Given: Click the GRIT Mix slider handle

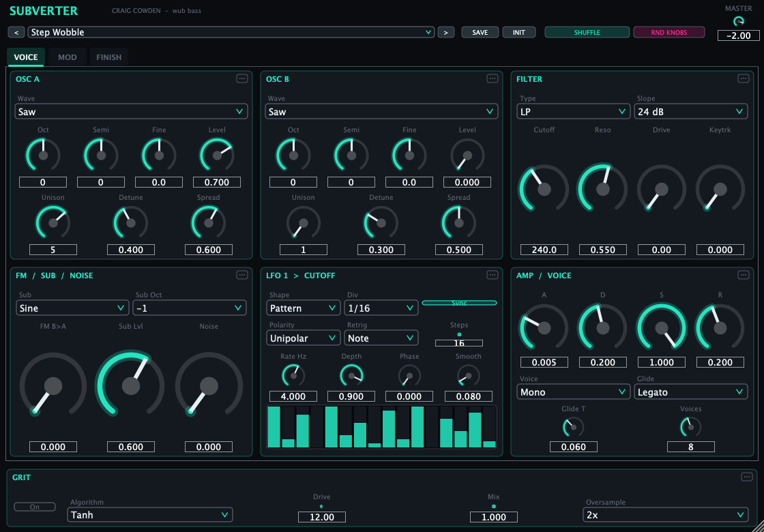Looking at the screenshot, I should point(494,507).
